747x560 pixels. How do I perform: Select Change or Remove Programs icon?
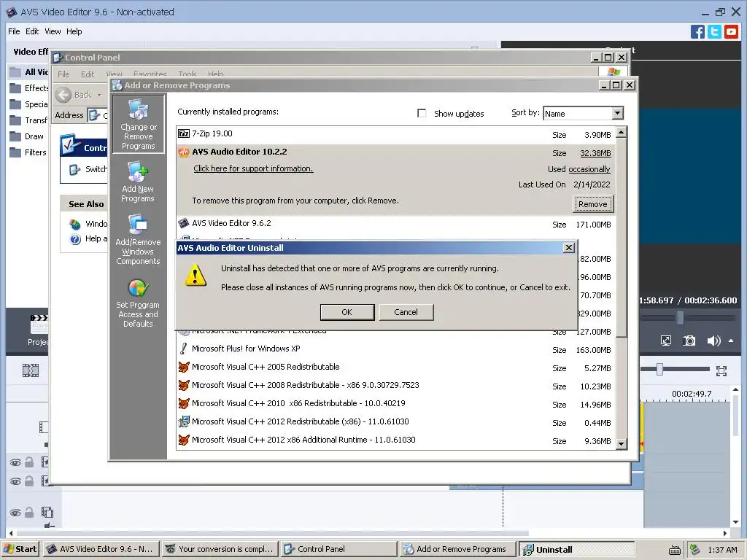[138, 124]
